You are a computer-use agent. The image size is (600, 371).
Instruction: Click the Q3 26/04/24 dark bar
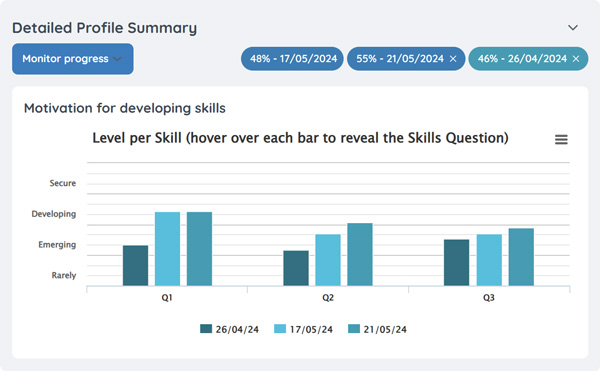pos(457,263)
